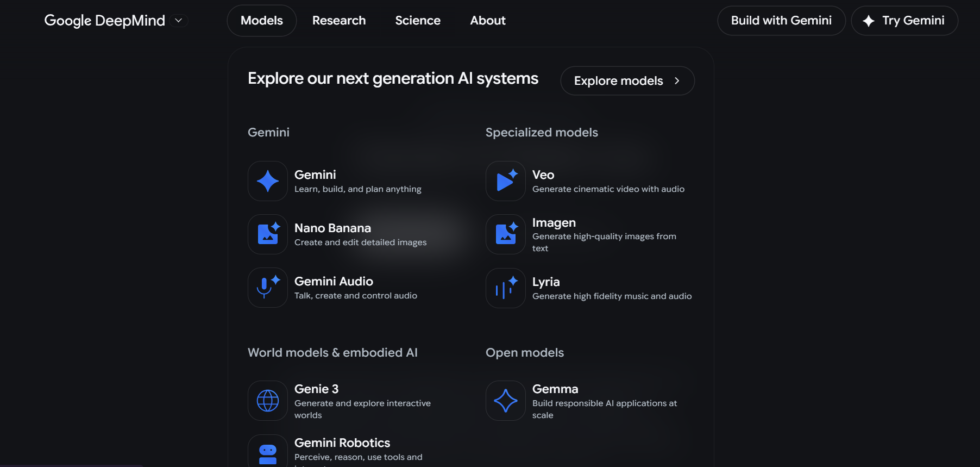Viewport: 980px width, 467px height.
Task: Click the Gemma outlined star icon
Action: coord(506,401)
